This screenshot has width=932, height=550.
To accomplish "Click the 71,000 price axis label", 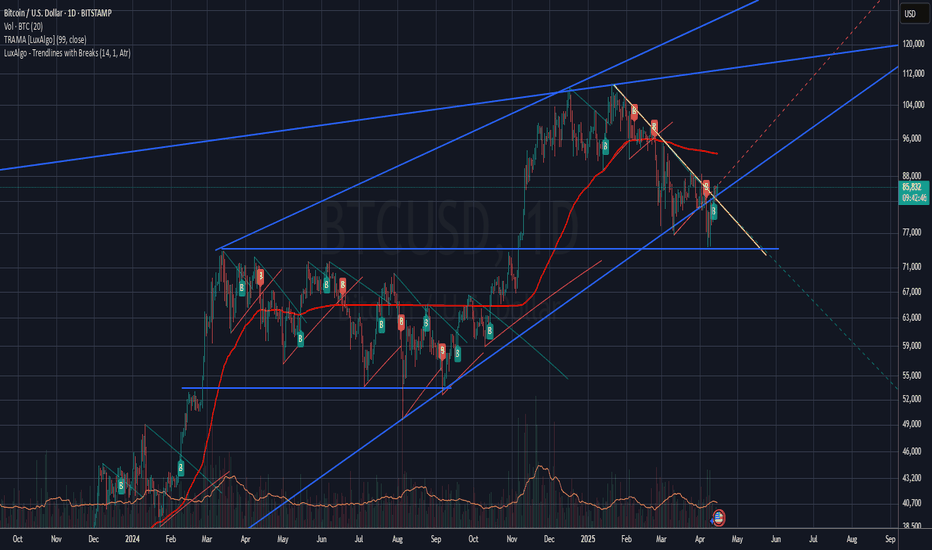I will pyautogui.click(x=911, y=267).
